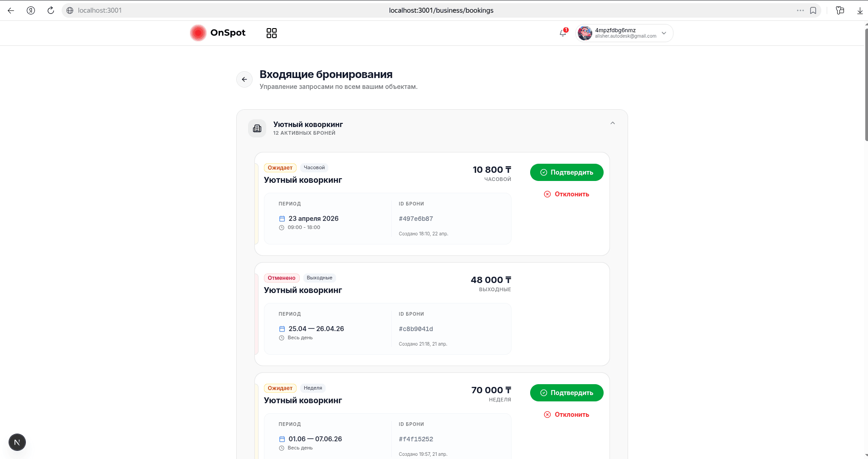This screenshot has width=868, height=459.
Task: Click clock icon in cancelled booking's Весь день
Action: click(x=282, y=338)
